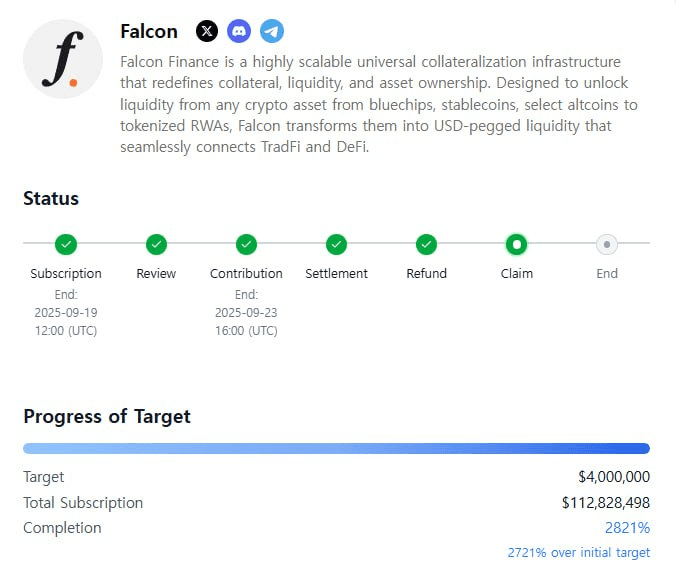
Task: Click the $112,828,498 Total Subscription amount
Action: point(606,503)
